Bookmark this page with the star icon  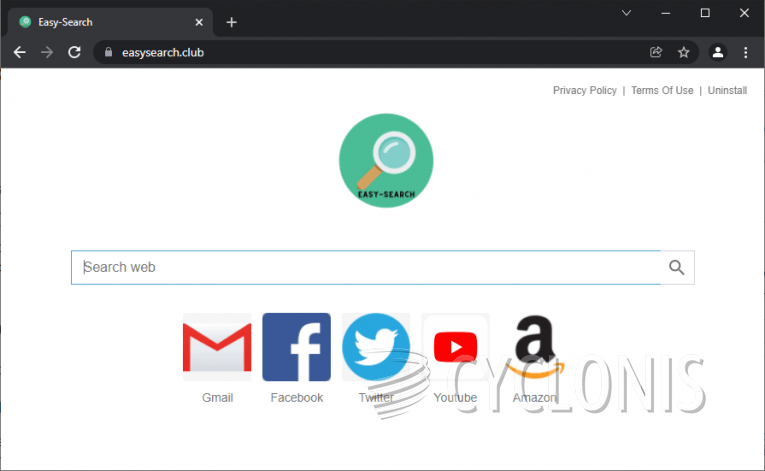[684, 52]
